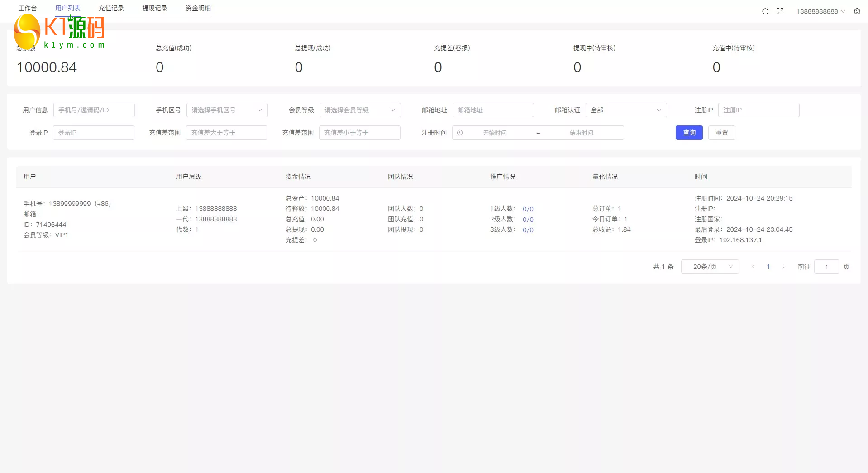Viewport: 868px width, 473px height.
Task: Click the 充值差大于等于 input field
Action: 227,133
